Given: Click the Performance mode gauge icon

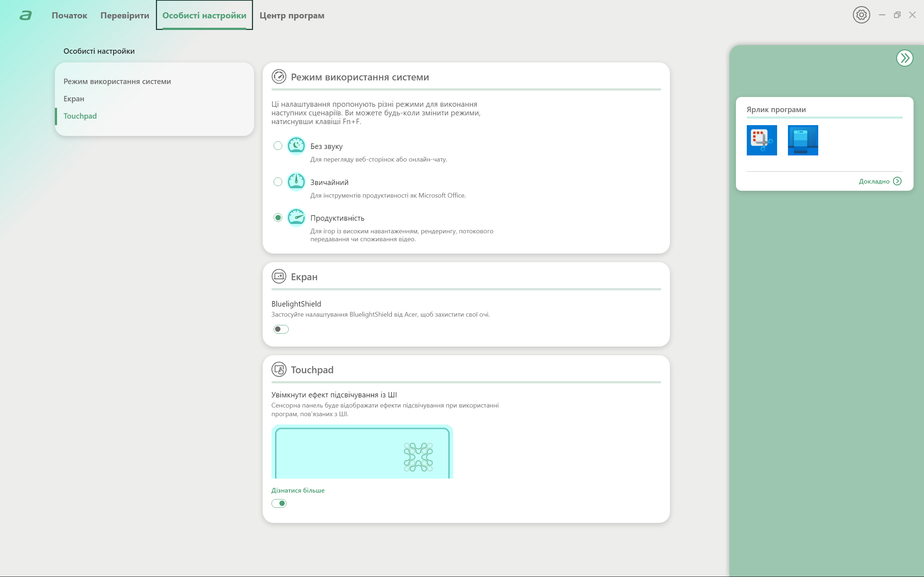Looking at the screenshot, I should (296, 217).
